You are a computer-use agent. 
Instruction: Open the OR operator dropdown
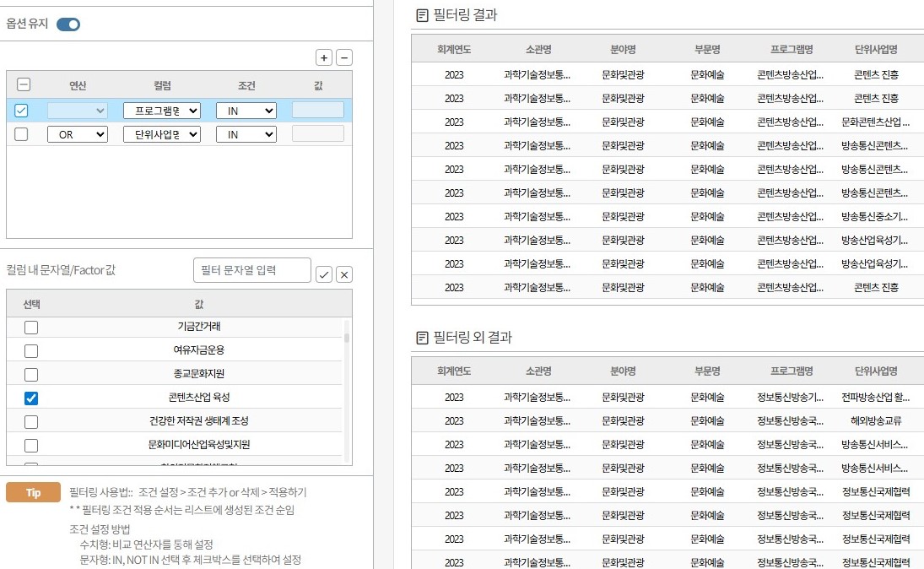(x=78, y=134)
